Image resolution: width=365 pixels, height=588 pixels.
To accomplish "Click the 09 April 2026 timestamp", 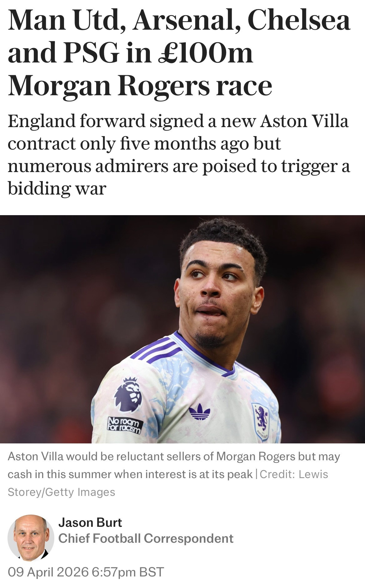I will [x=86, y=572].
